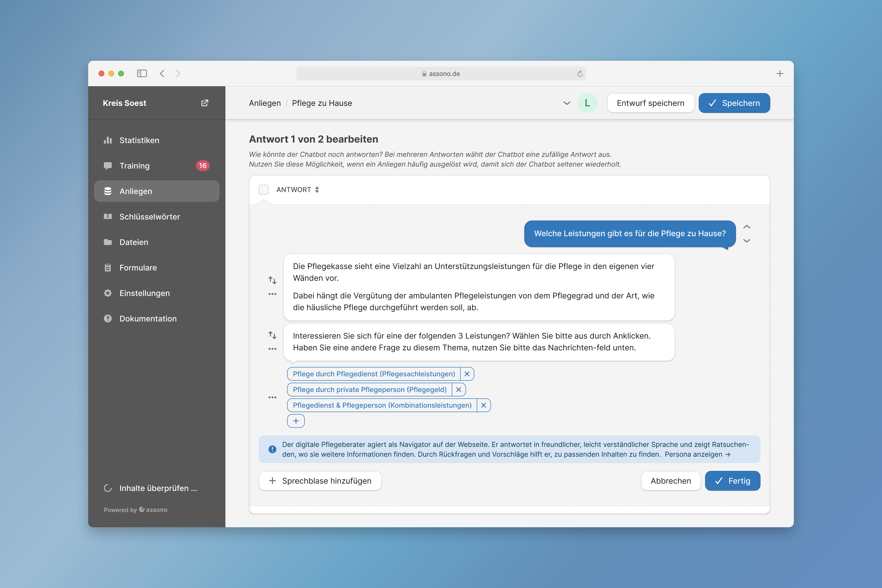Reload the page via refresh icon
This screenshot has height=588, width=882.
580,73
